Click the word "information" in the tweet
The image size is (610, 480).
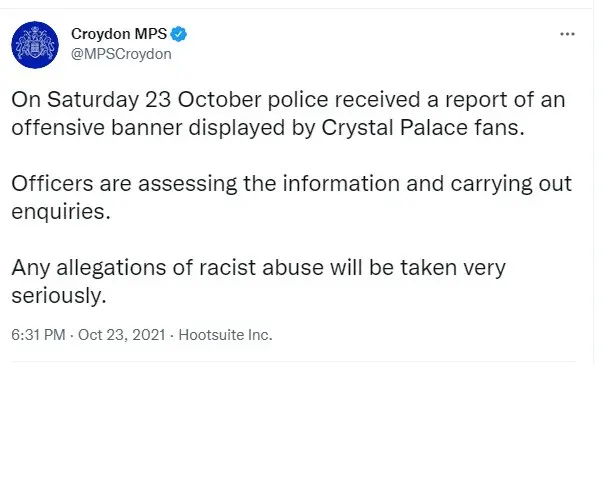click(341, 184)
